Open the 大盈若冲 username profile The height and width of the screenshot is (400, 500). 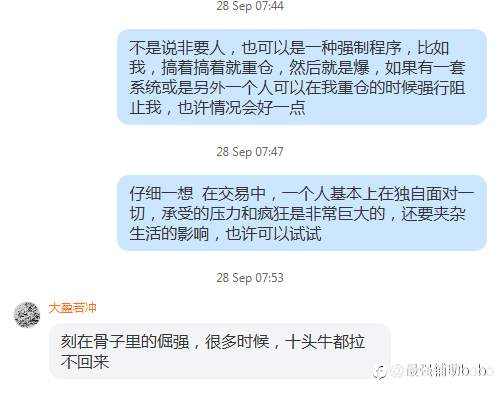(72, 308)
